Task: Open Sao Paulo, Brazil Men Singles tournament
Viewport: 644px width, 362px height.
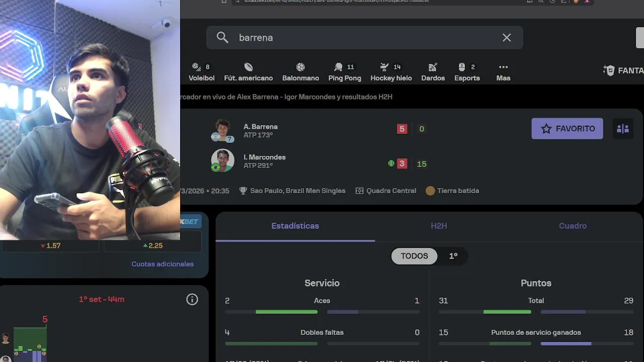Action: [298, 191]
